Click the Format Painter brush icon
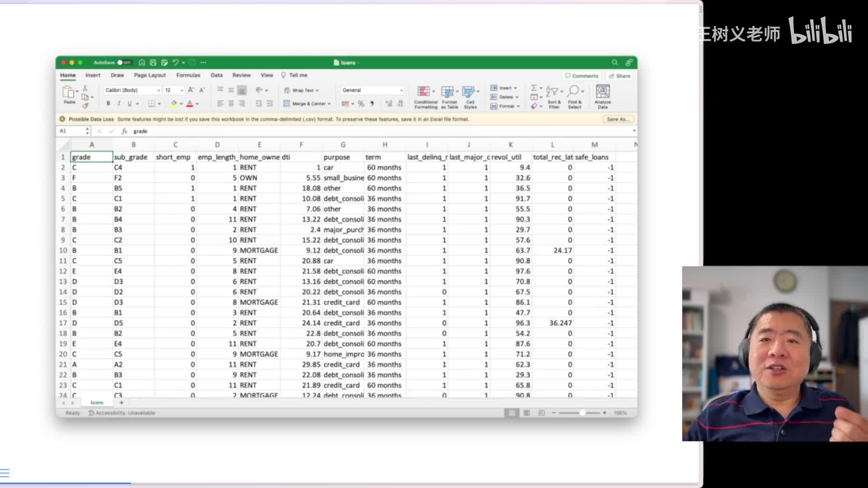 [x=85, y=105]
